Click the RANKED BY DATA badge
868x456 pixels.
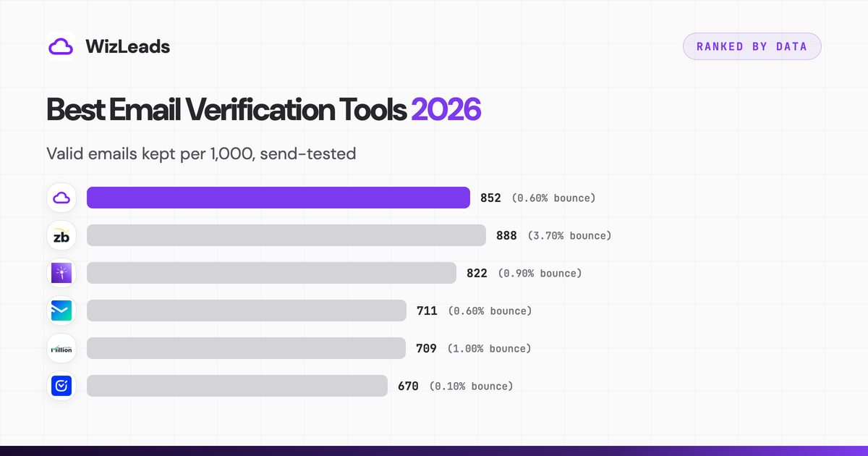pos(752,46)
